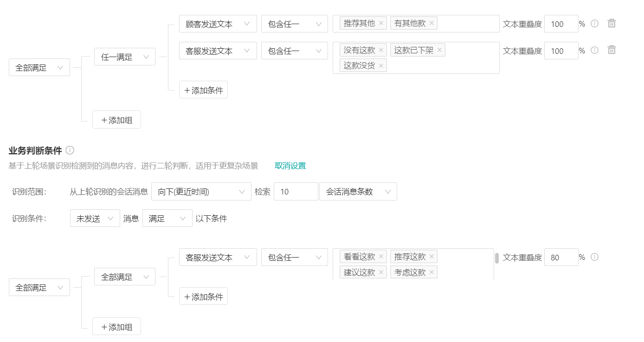644x342 pixels.
Task: Show info for 客服发送文本 100% overlap
Action: click(595, 50)
